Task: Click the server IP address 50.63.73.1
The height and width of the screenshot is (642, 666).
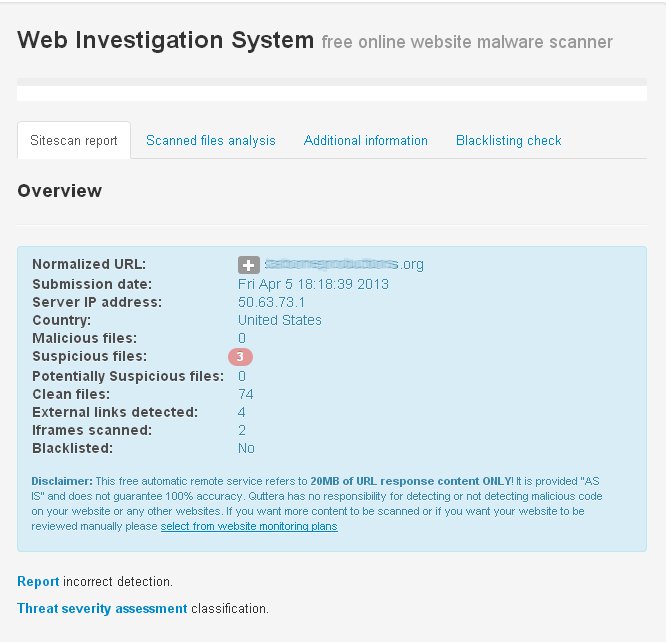Action: click(x=271, y=302)
